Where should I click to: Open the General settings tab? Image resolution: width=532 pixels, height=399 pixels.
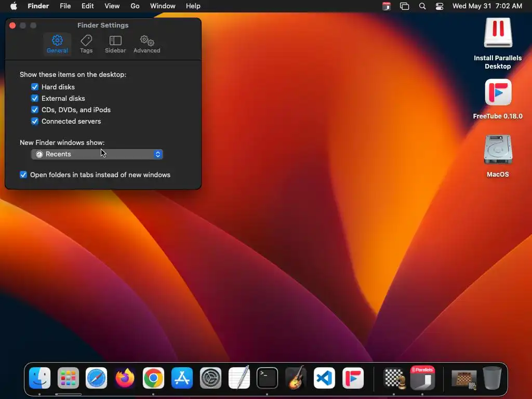pyautogui.click(x=57, y=44)
